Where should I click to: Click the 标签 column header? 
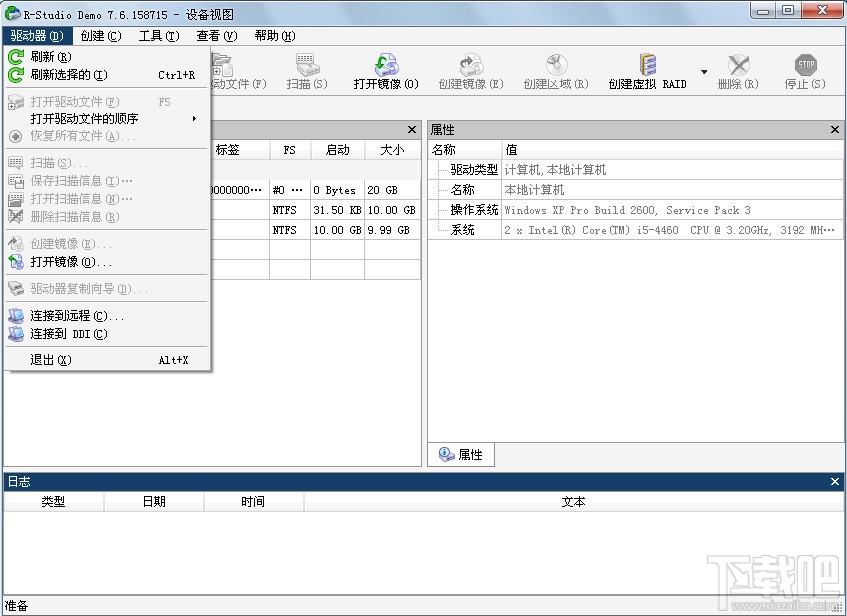227,150
